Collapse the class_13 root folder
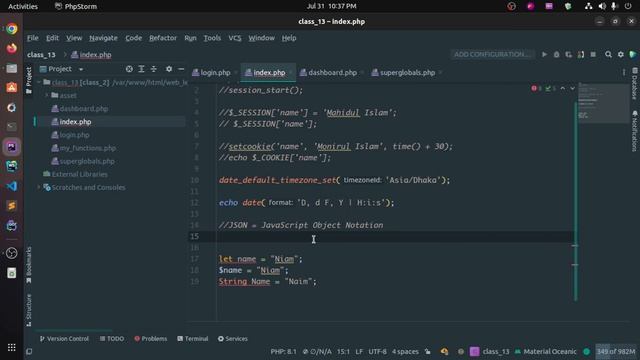Viewport: 640px width, 360px height. click(39, 82)
